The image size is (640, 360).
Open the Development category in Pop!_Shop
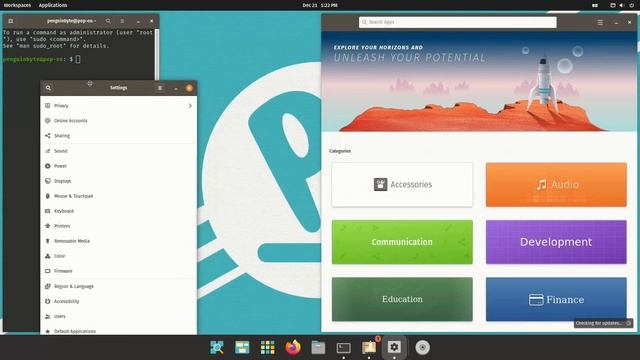coord(556,242)
